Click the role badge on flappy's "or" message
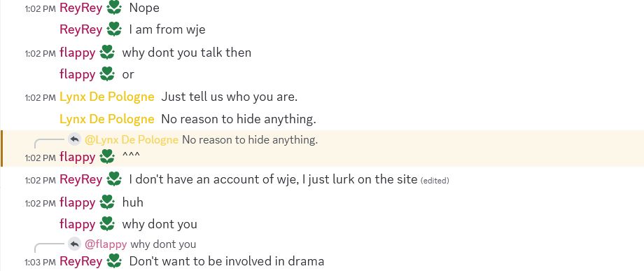This screenshot has height=271, width=644. (107, 74)
